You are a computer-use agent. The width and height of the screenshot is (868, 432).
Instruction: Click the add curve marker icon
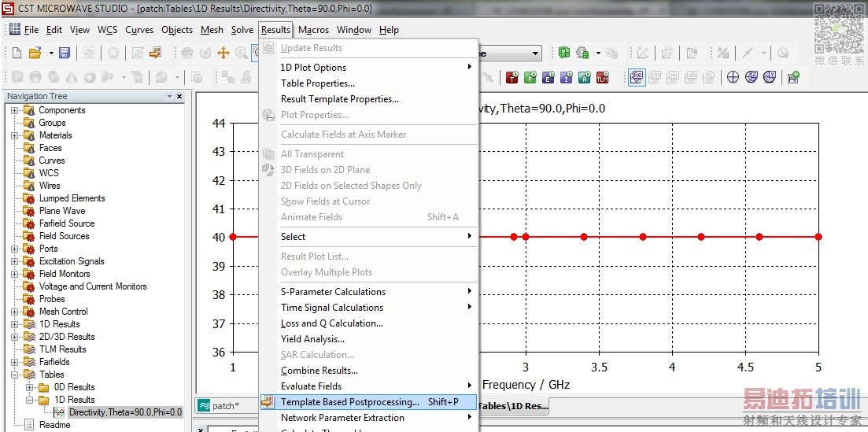click(793, 78)
